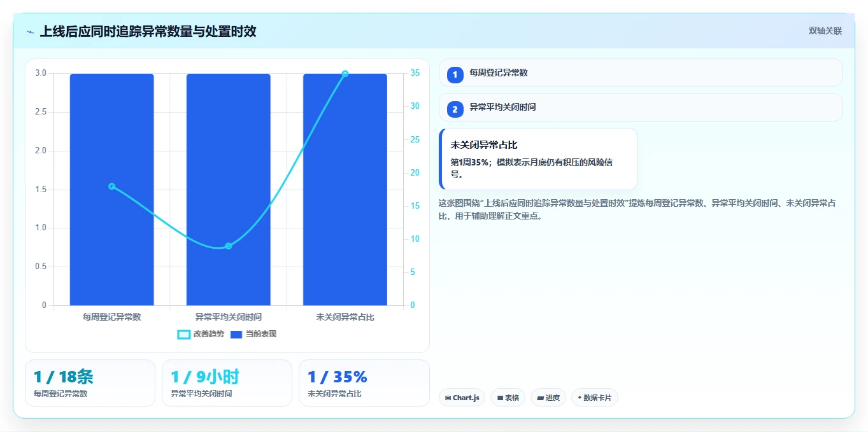Click the description paragraph starting 这张图围绕
868x432 pixels.
637,209
